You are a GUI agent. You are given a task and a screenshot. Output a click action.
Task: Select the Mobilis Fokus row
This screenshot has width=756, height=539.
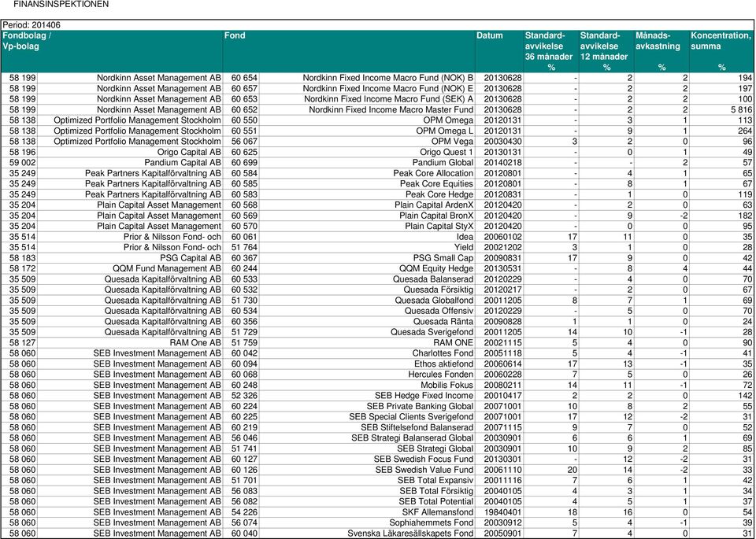tap(377, 386)
